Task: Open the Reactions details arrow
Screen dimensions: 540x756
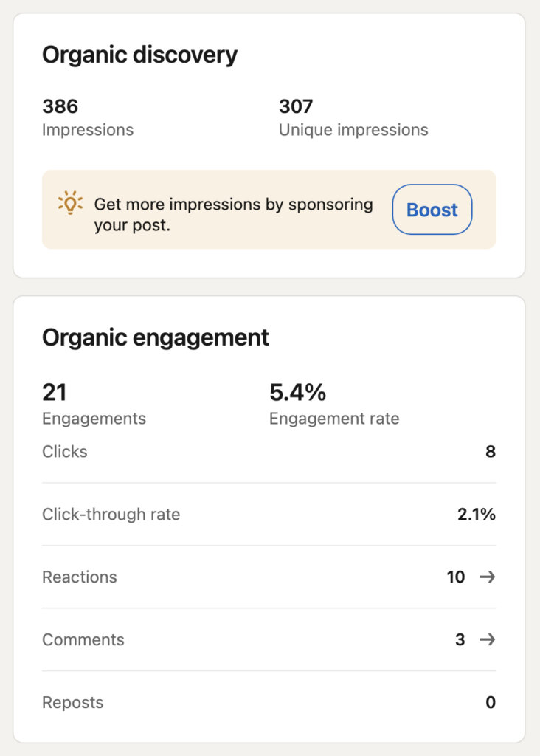Action: point(487,577)
